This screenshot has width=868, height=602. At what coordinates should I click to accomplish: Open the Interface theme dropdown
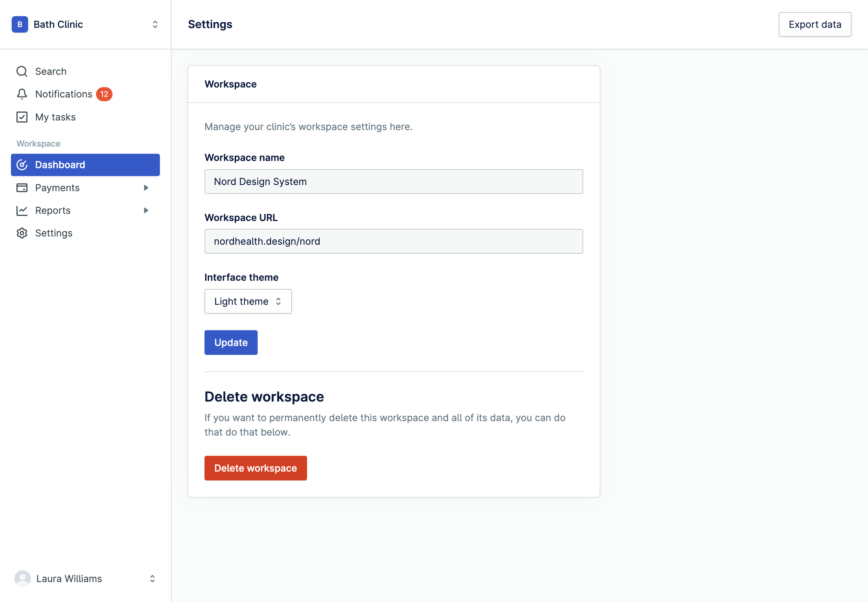click(248, 301)
